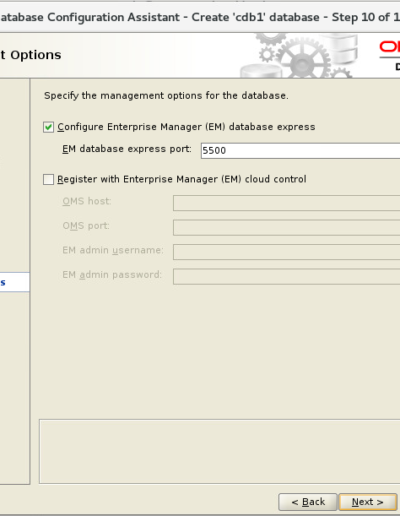Click the empty message area at bottom

click(220, 451)
